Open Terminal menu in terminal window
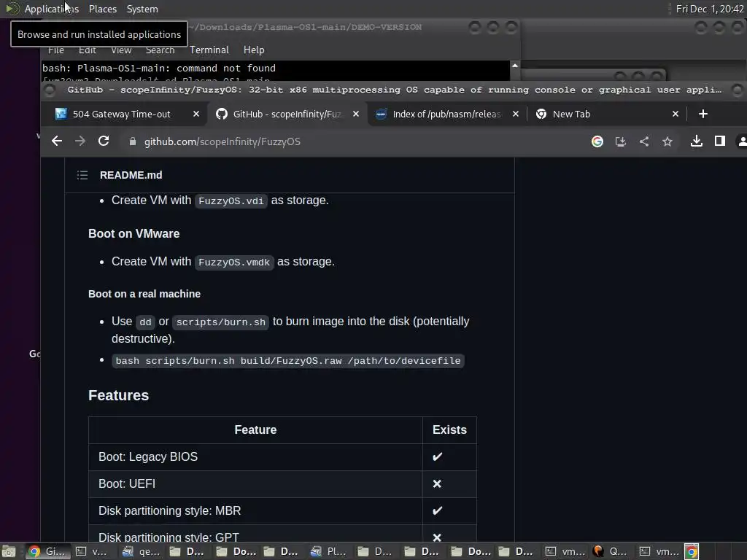 click(209, 50)
